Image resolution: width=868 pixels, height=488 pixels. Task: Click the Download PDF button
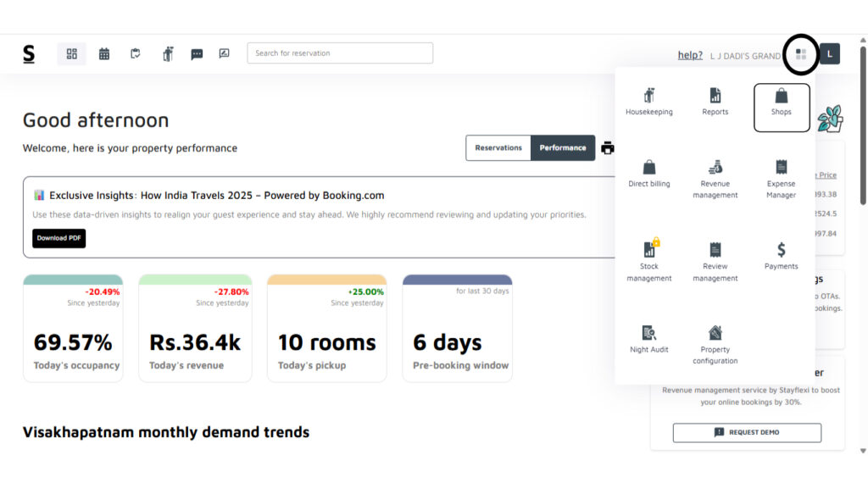click(x=59, y=238)
